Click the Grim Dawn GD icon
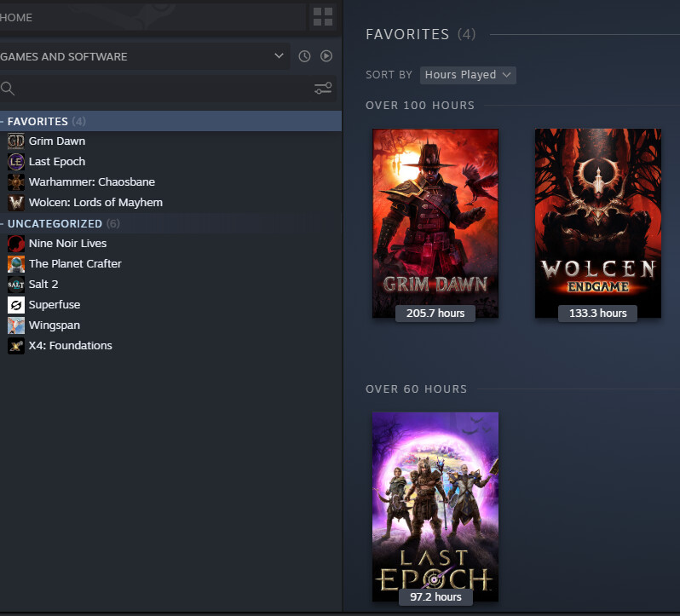The height and width of the screenshot is (616, 680). pyautogui.click(x=16, y=141)
